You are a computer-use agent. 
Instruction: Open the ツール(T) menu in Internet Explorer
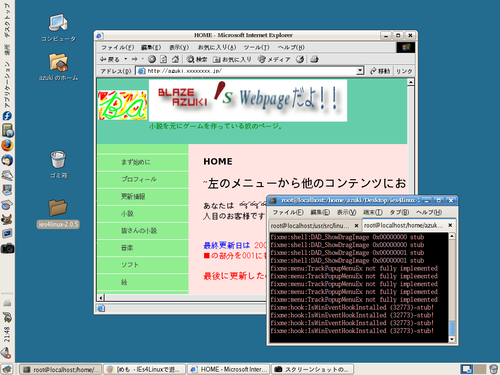[256, 47]
